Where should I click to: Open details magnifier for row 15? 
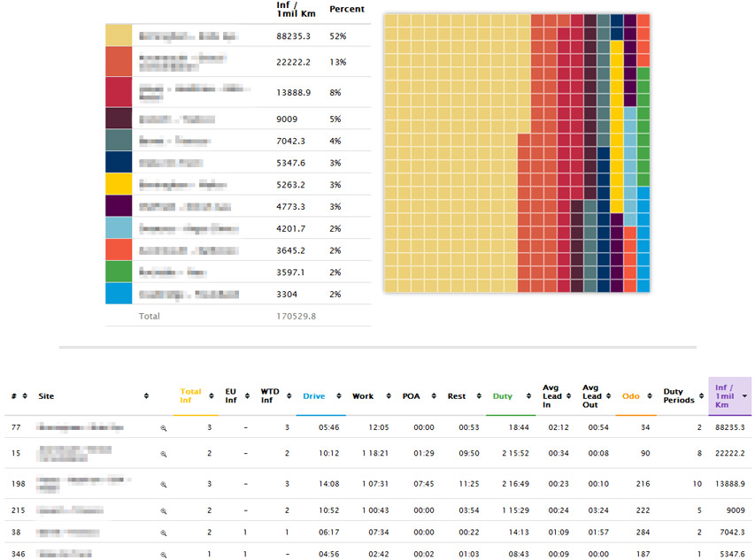[164, 453]
